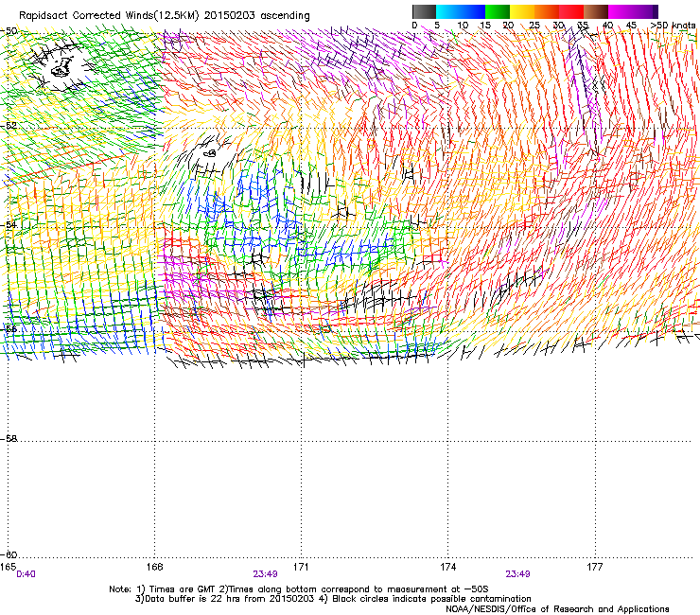This screenshot has width=700, height=615.
Task: Click the brown 35-40 knots legend color
Action: [x=596, y=11]
